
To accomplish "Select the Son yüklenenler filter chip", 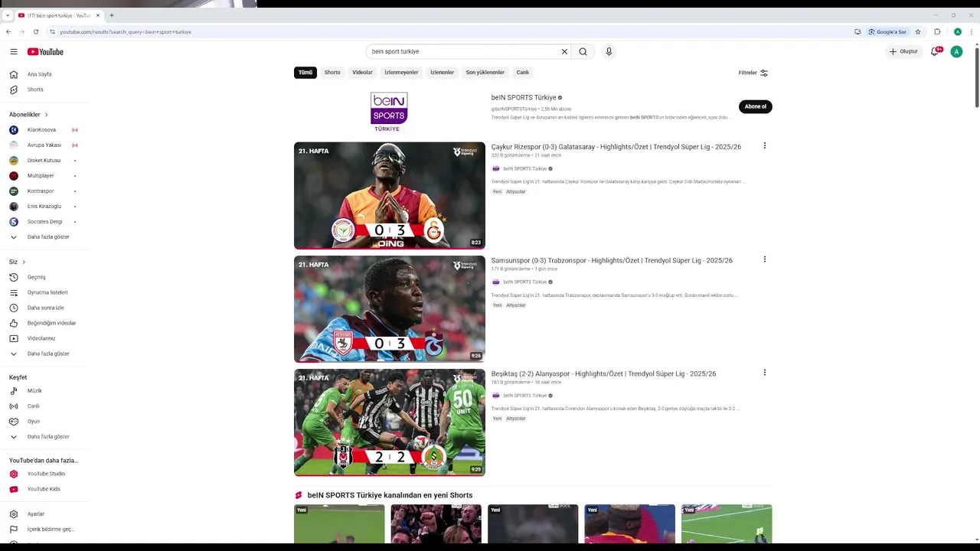I will [x=485, y=73].
